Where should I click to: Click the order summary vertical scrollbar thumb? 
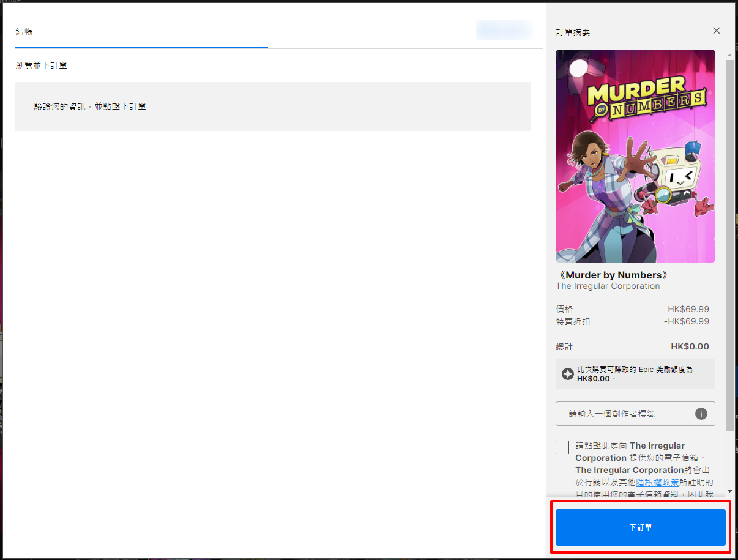tap(729, 245)
